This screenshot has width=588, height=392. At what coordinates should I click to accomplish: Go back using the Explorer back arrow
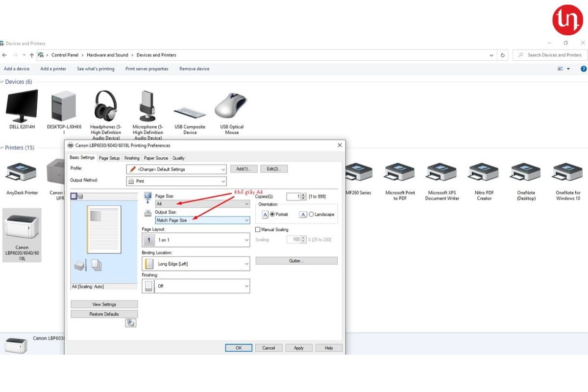pos(4,55)
